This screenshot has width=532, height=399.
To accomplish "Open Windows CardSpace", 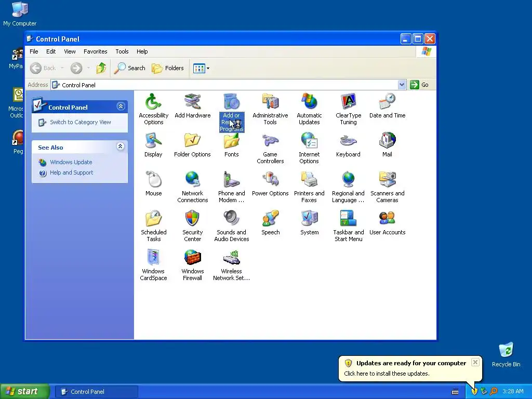I will [153, 265].
